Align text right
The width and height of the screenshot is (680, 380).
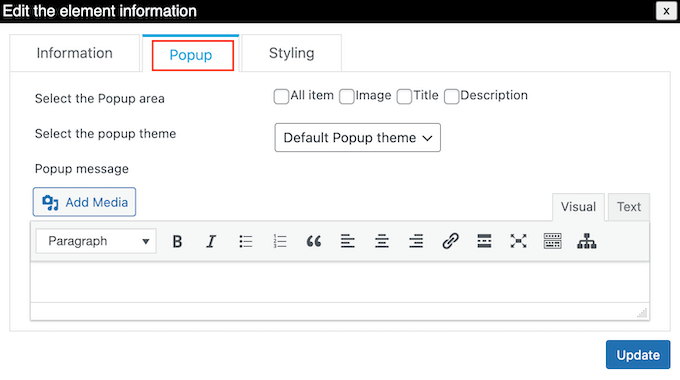(x=416, y=241)
